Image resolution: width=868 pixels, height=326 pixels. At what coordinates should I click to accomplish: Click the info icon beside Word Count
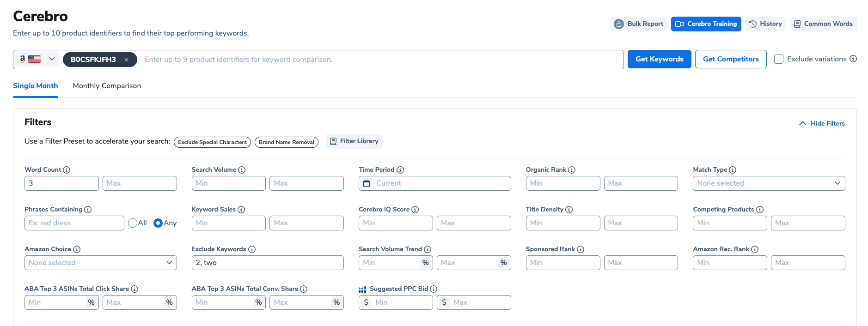(67, 170)
